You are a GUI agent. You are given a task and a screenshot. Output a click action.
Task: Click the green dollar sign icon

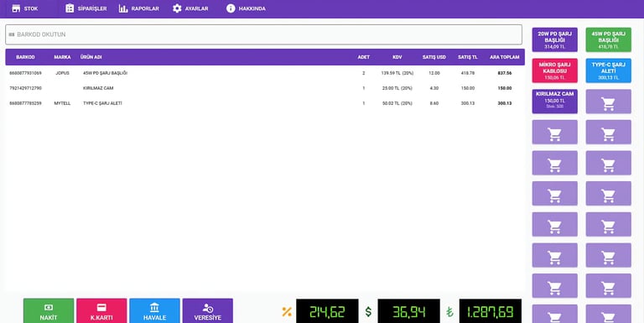[x=368, y=312]
